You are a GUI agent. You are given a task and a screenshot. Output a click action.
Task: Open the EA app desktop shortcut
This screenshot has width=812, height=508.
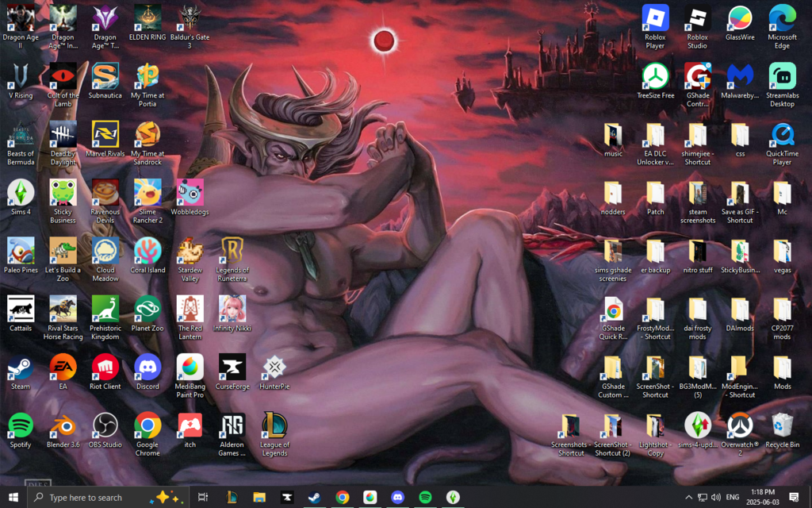[63, 371]
